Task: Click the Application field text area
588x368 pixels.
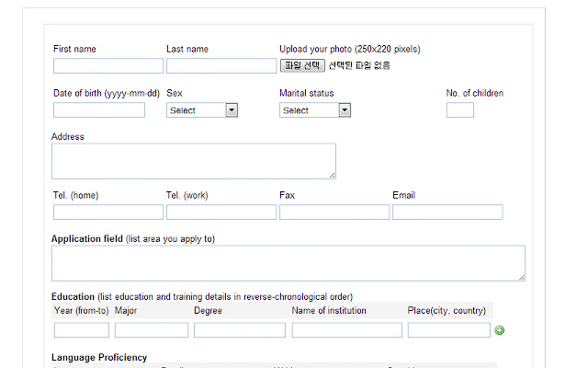Action: pos(288,262)
